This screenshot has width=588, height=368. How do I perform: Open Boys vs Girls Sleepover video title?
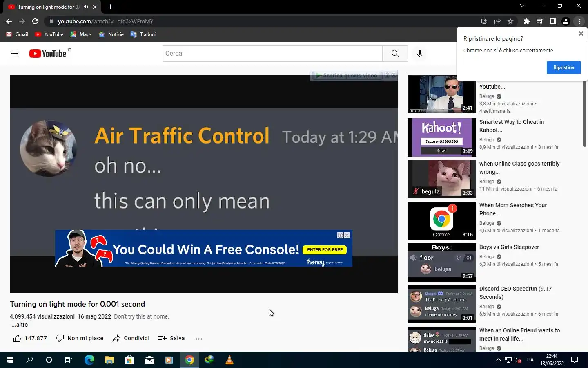coord(509,247)
